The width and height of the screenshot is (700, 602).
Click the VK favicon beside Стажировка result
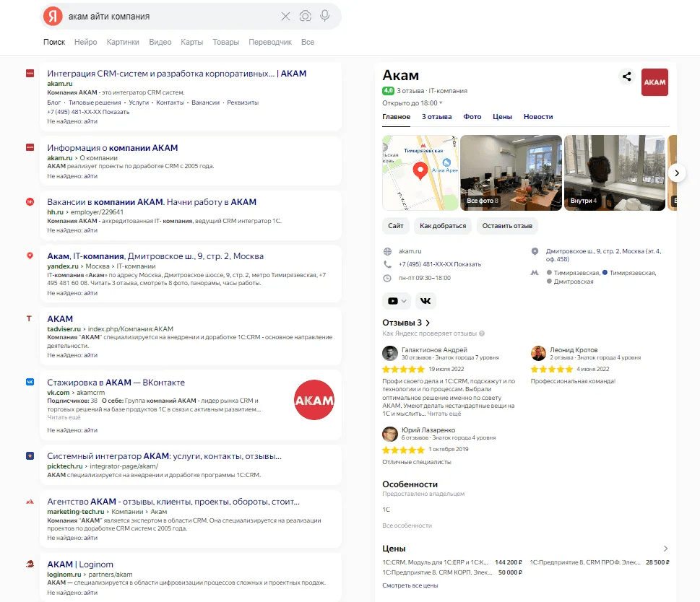pyautogui.click(x=30, y=382)
